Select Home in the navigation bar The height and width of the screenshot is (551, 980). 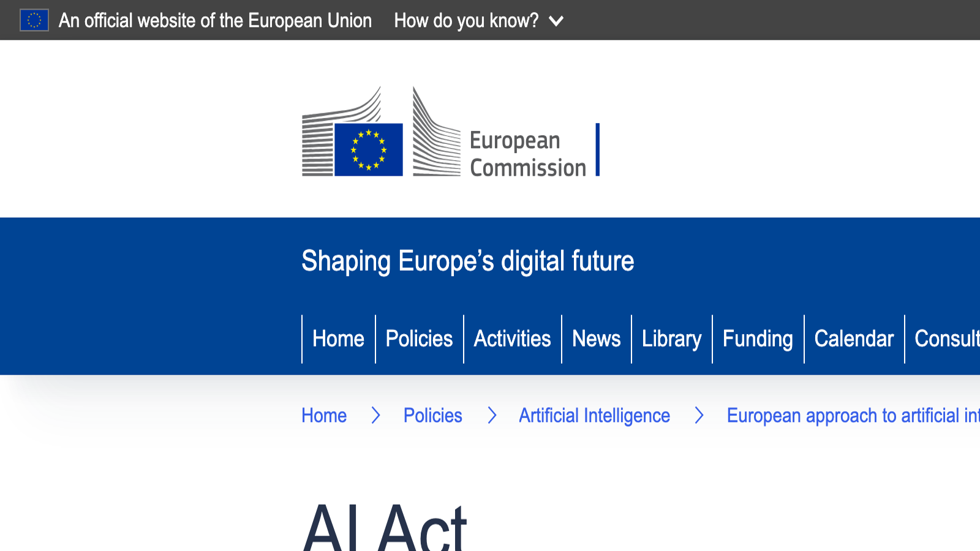pyautogui.click(x=337, y=339)
